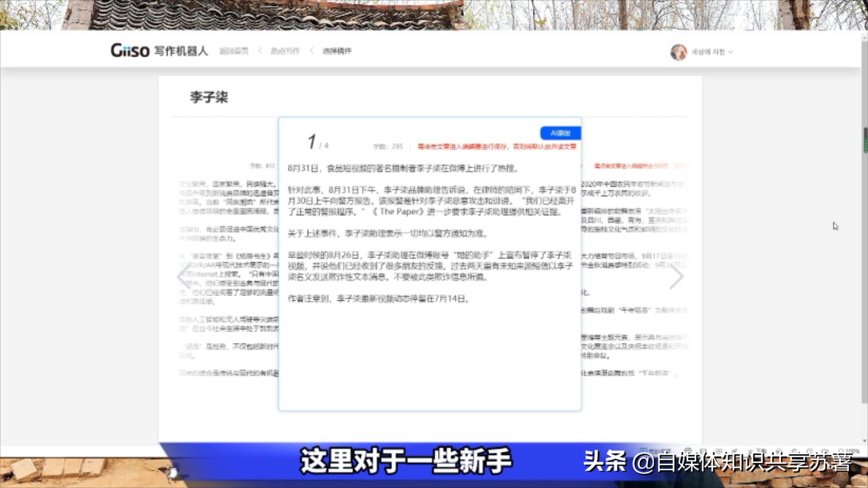Click the 返回首页 link

(x=234, y=51)
